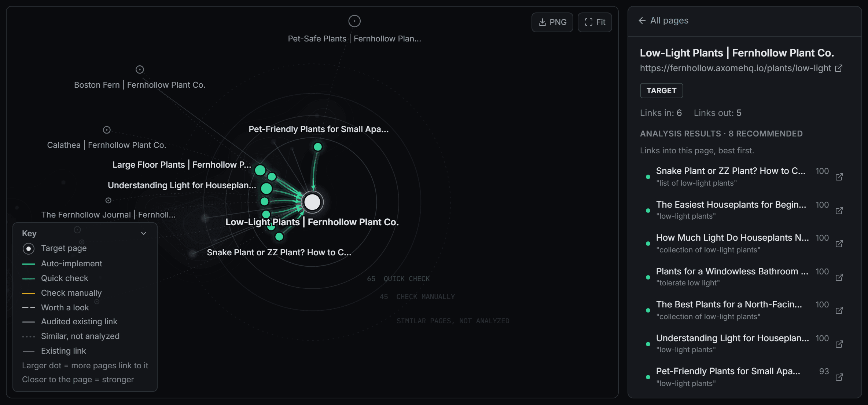Click the Boston Fern outline node

coord(140,69)
